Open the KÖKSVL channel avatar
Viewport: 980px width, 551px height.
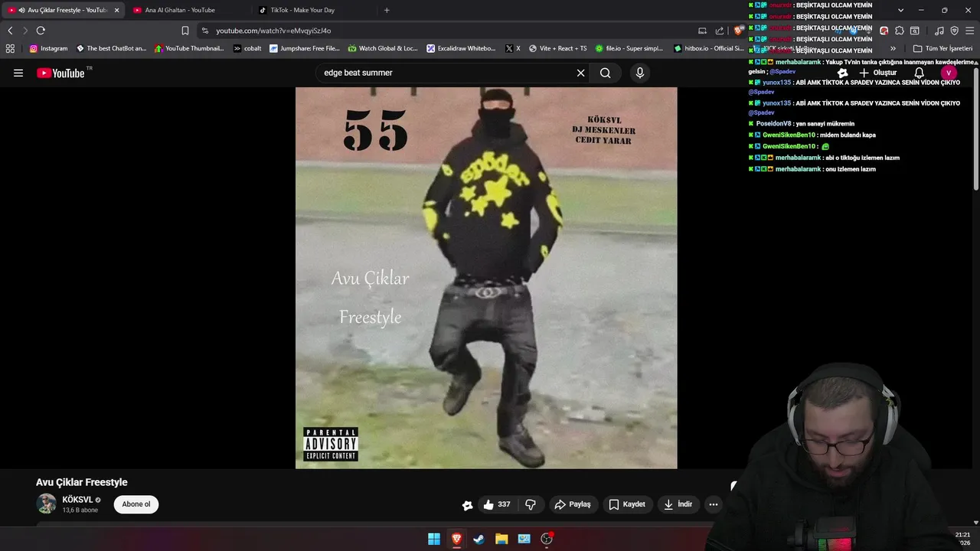point(47,504)
